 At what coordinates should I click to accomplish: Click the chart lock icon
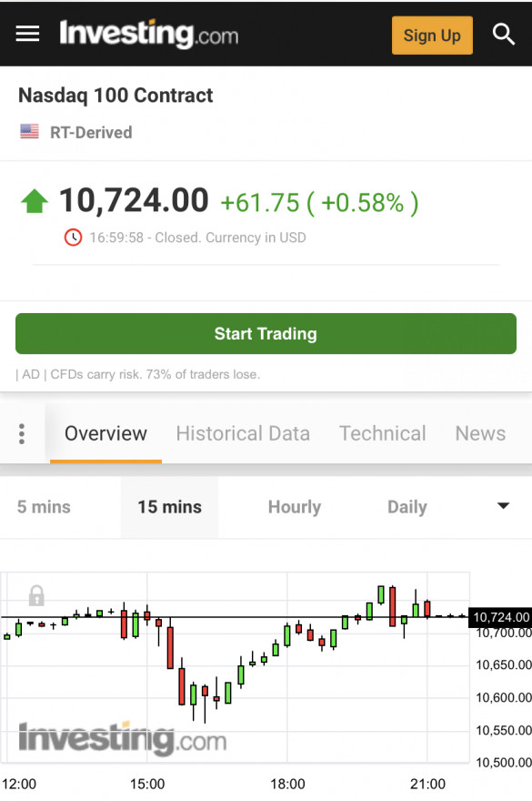point(36,595)
